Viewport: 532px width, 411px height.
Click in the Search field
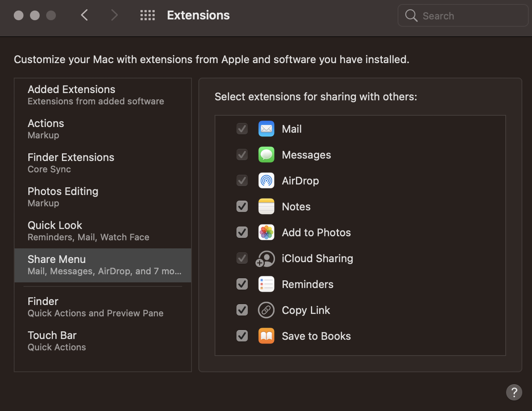point(463,15)
